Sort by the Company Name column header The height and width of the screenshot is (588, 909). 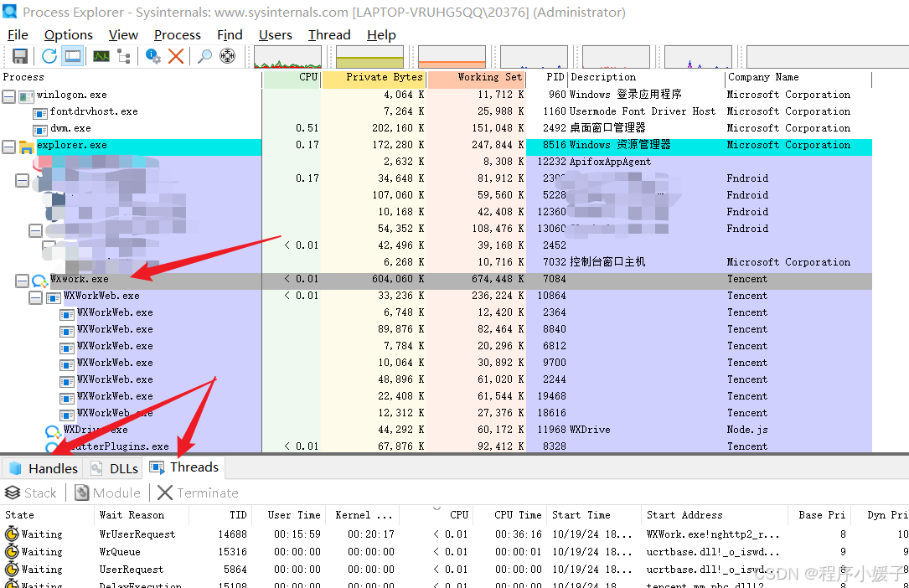tap(798, 77)
